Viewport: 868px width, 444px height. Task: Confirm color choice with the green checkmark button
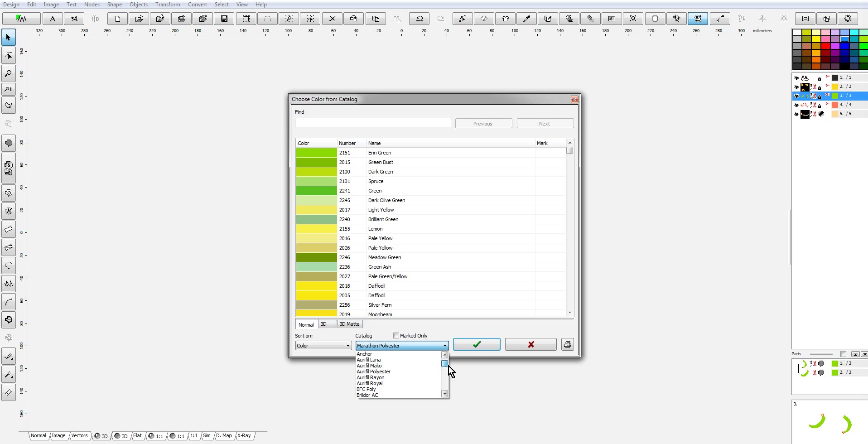click(476, 344)
